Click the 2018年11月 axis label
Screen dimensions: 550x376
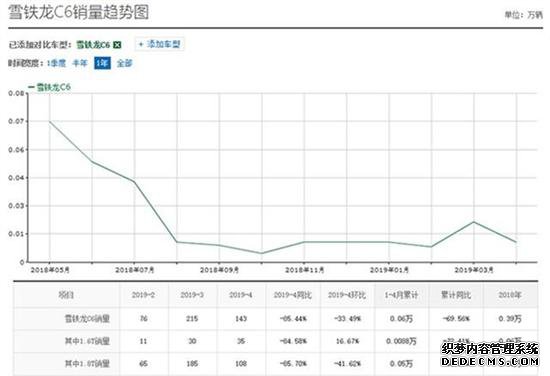tap(304, 270)
